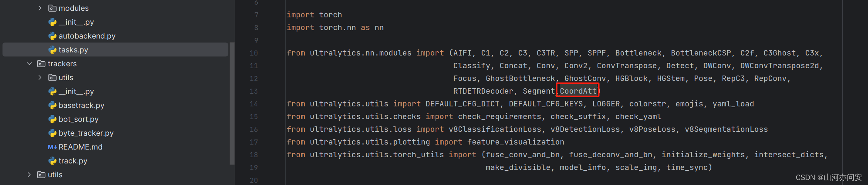The height and width of the screenshot is (185, 868).
Task: Click line number 14 in the gutter
Action: click(x=253, y=104)
